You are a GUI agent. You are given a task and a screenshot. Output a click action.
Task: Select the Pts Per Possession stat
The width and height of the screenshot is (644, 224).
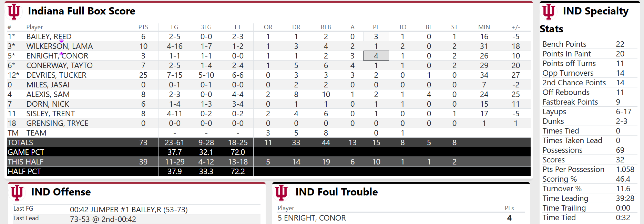pos(573,169)
